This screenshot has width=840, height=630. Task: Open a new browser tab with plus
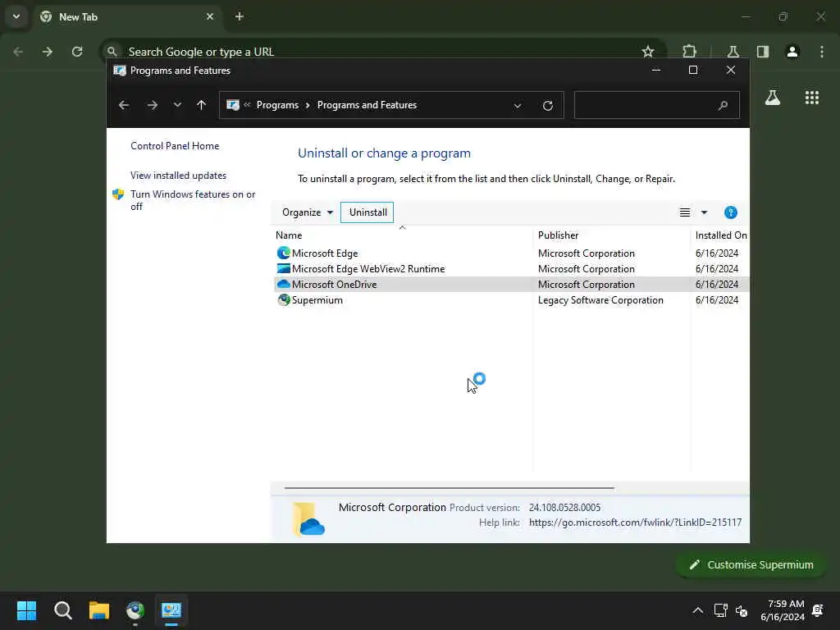240,16
